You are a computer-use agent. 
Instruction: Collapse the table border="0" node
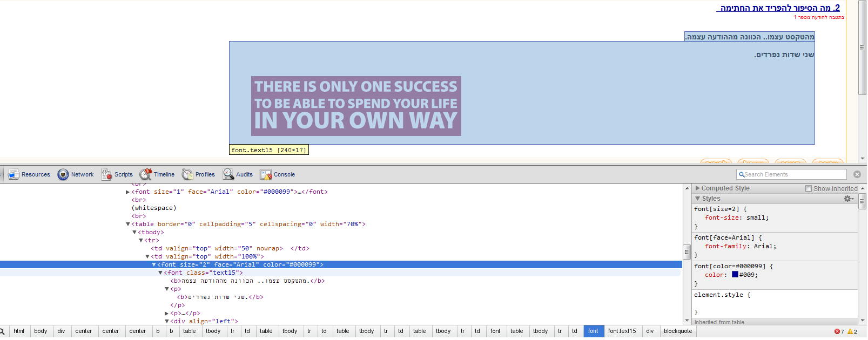[x=129, y=224]
